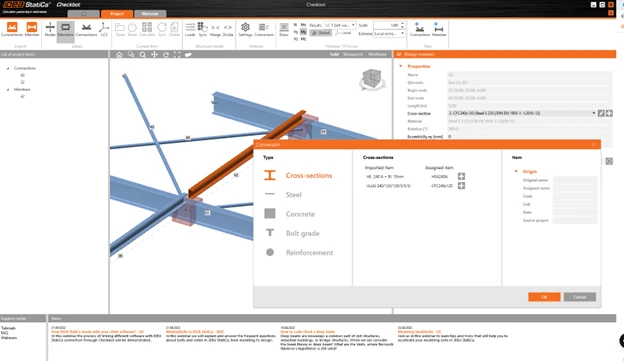
Task: Toggle LCS labels icon
Action: click(x=104, y=29)
